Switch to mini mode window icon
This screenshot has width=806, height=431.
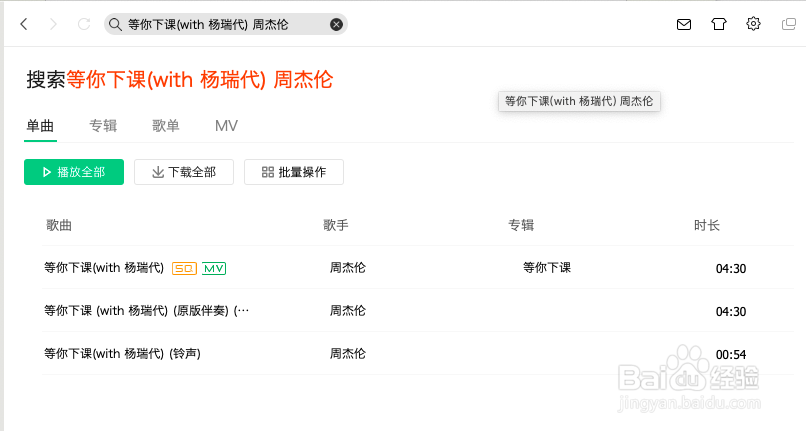click(789, 24)
